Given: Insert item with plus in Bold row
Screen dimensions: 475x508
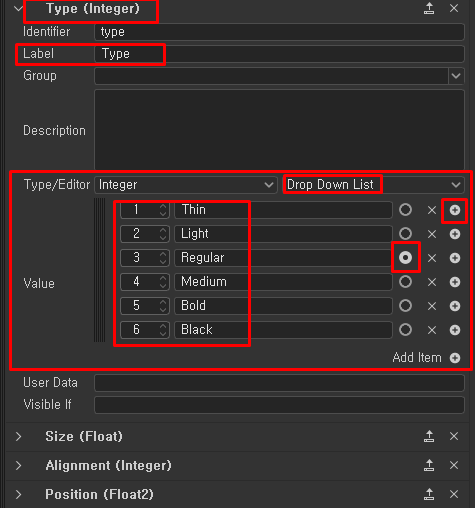Looking at the screenshot, I should 455,306.
